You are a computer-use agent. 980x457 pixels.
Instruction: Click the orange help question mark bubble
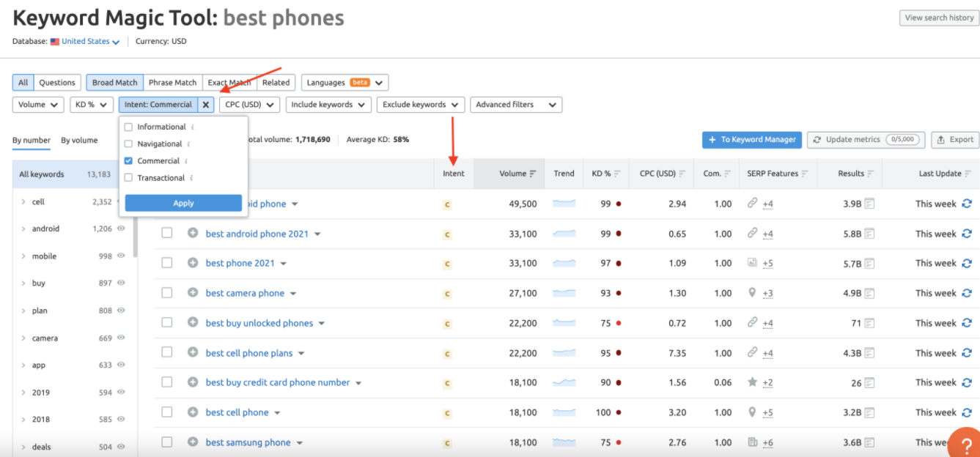[963, 443]
